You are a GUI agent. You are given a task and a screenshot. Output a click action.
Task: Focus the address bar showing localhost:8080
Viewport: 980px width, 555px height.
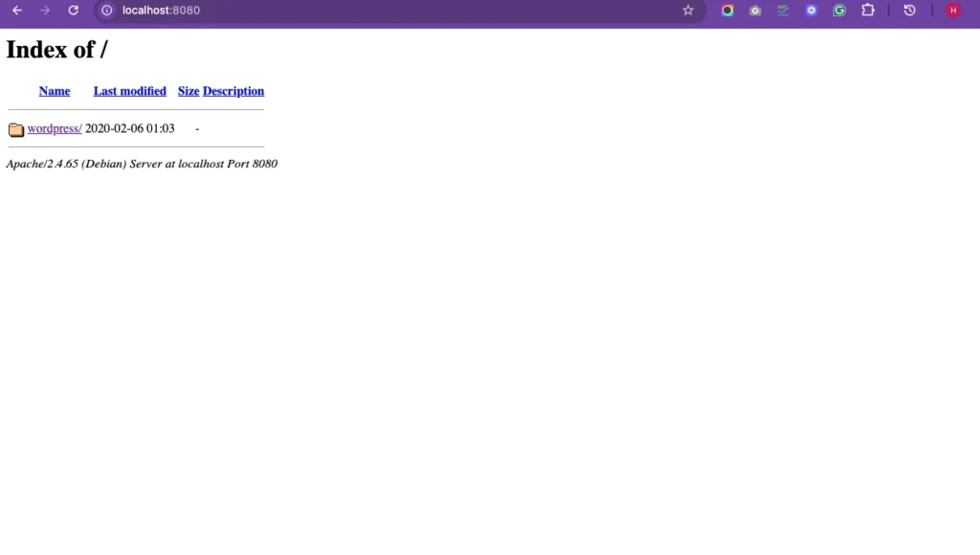pyautogui.click(x=383, y=11)
